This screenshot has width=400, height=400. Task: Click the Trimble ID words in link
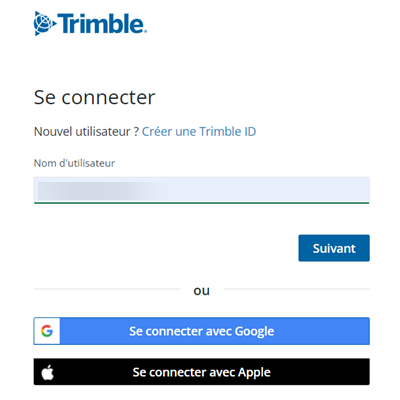(228, 132)
